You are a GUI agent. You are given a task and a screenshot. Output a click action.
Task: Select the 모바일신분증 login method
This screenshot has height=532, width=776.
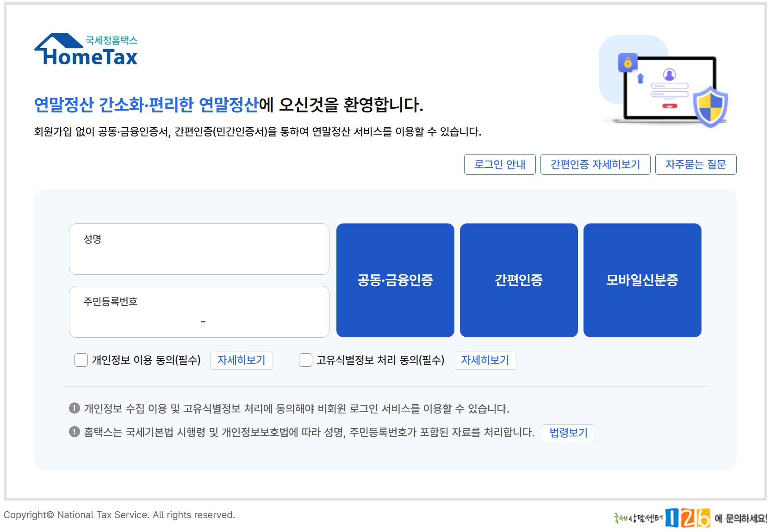tap(643, 280)
